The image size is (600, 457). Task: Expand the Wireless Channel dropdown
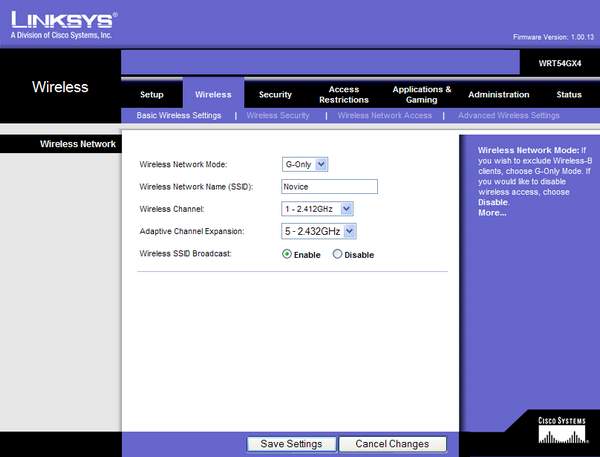[318, 208]
